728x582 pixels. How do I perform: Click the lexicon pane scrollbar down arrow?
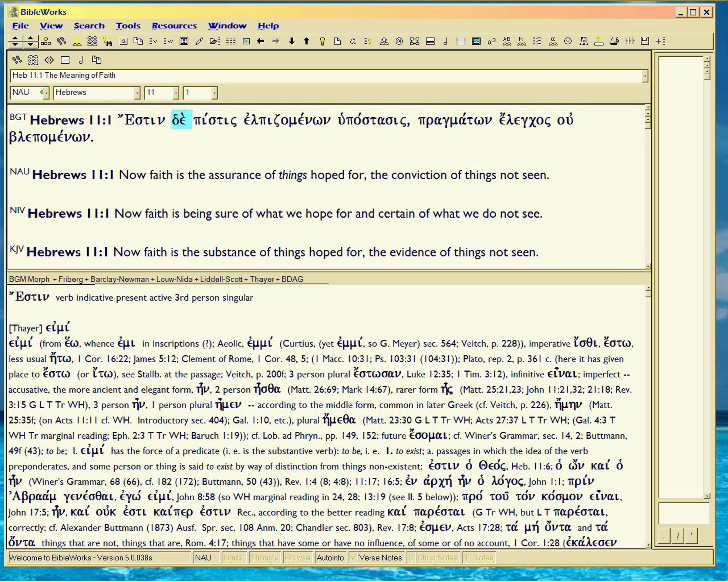pyautogui.click(x=648, y=544)
